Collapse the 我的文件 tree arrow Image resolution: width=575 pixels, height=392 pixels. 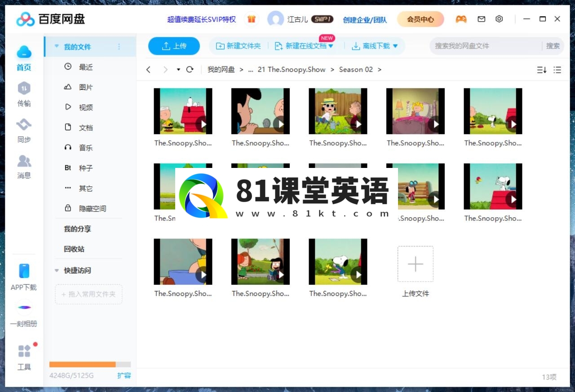point(57,46)
